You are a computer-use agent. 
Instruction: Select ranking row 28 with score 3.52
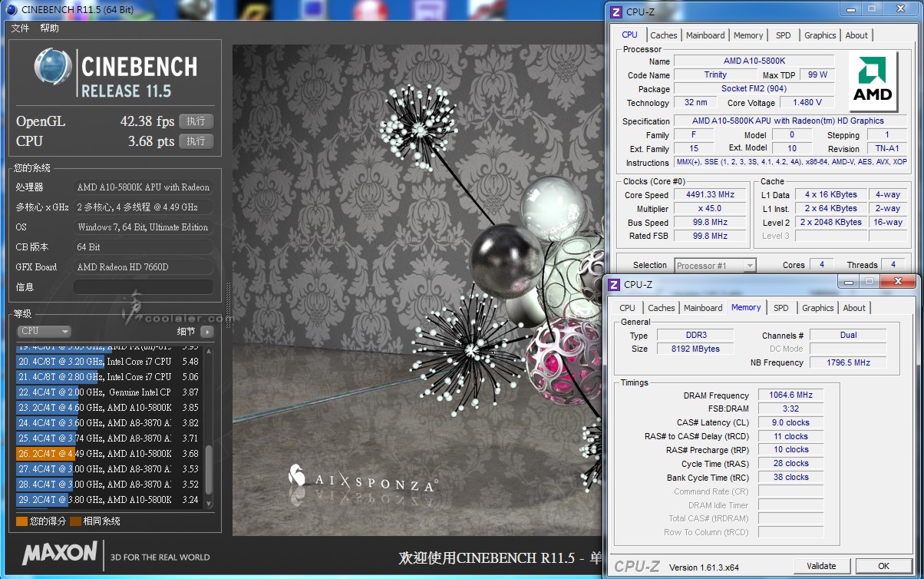(x=109, y=485)
